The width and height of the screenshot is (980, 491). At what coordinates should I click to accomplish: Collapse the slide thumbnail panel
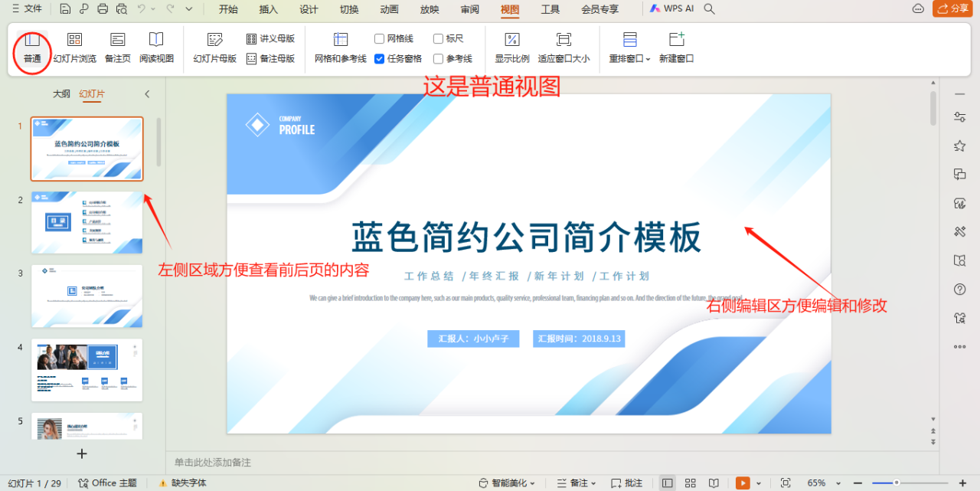pyautogui.click(x=147, y=94)
